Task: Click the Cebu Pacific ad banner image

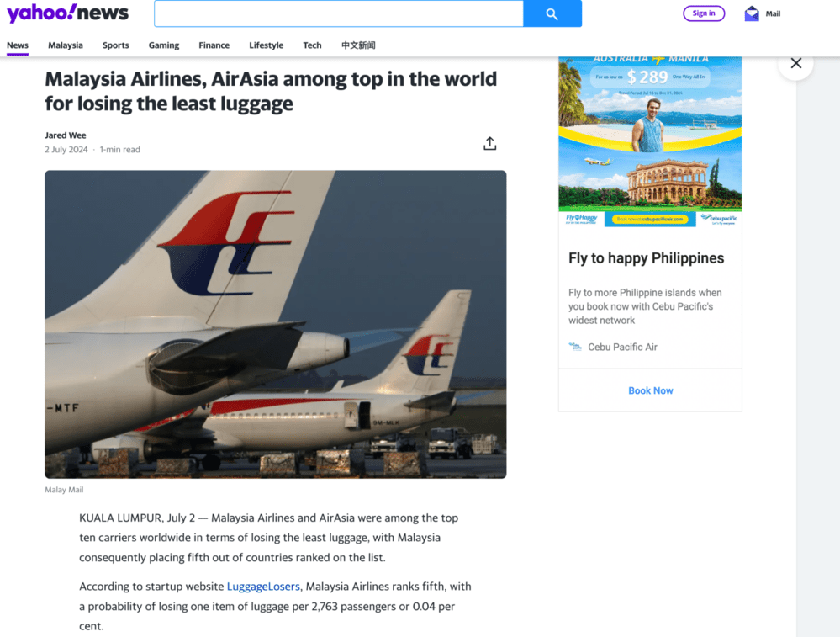Action: click(650, 141)
